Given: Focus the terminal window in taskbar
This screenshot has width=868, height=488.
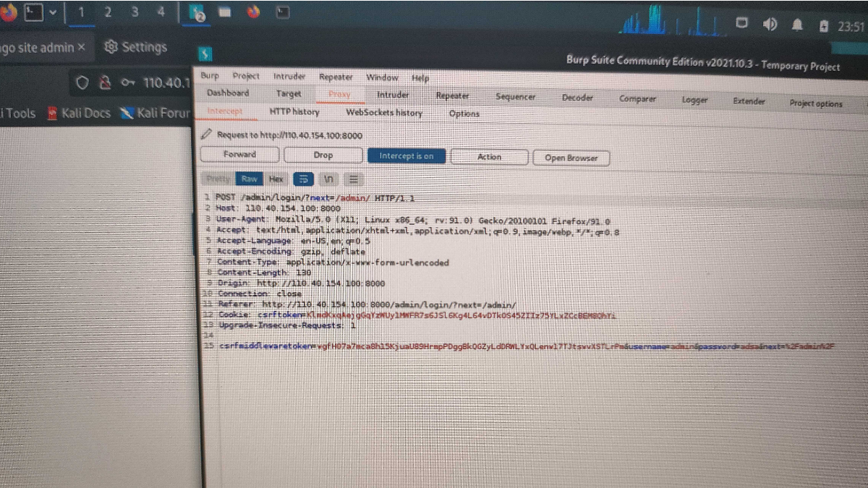Looking at the screenshot, I should point(283,12).
